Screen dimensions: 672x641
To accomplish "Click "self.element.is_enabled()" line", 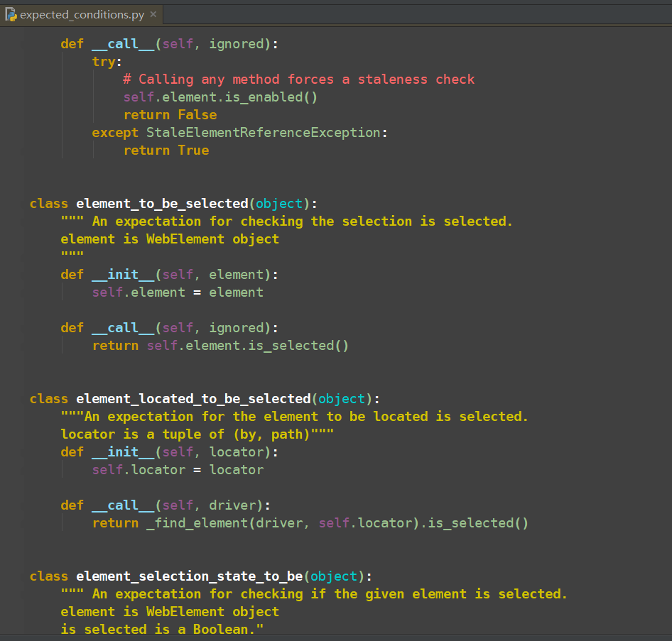I will 220,97.
